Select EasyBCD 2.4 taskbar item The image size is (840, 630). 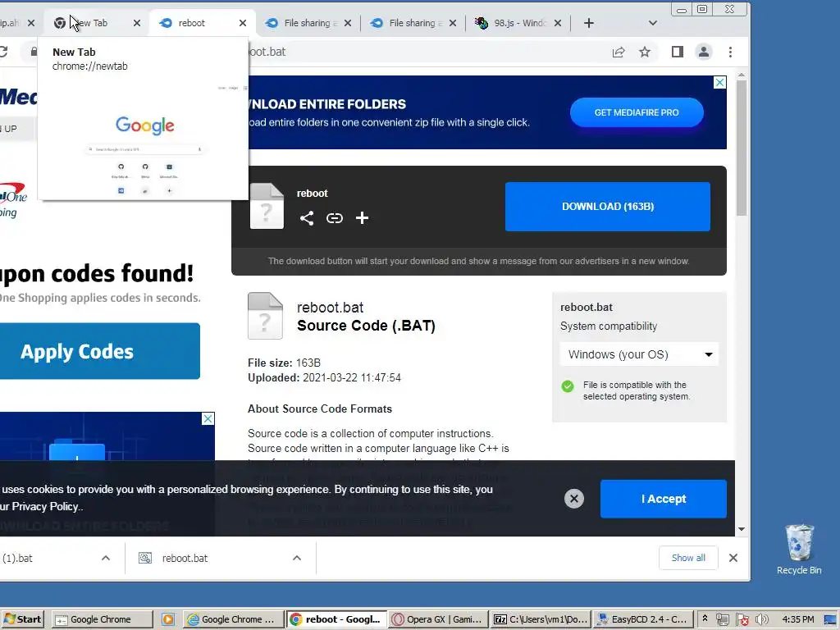643,619
